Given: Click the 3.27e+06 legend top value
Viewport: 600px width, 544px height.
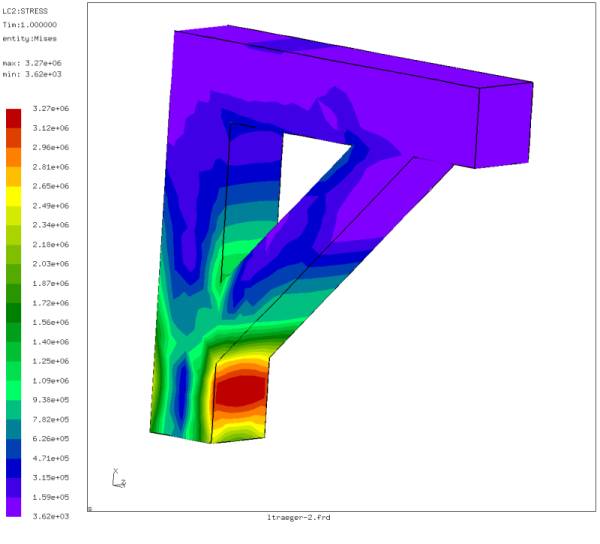Looking at the screenshot, I should point(50,108).
